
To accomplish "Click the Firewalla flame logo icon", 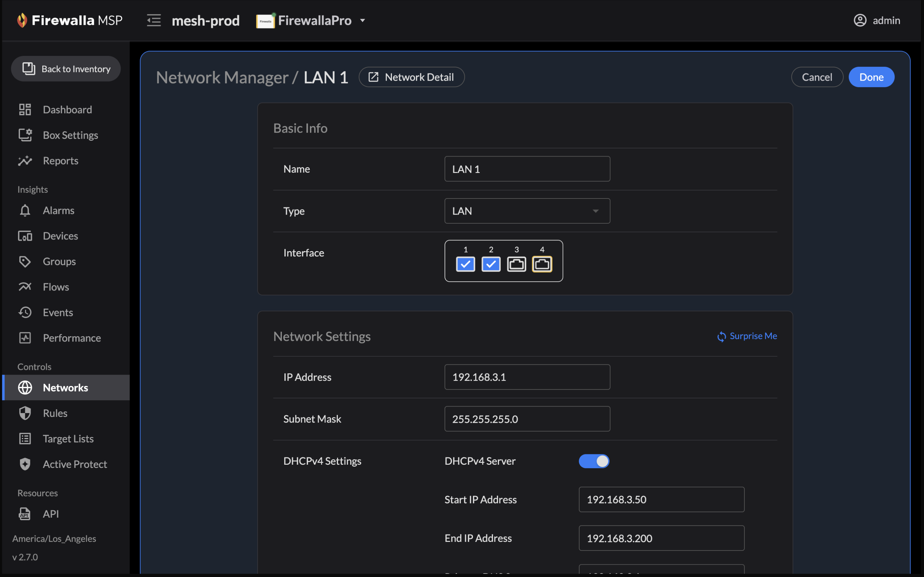I will tap(22, 20).
